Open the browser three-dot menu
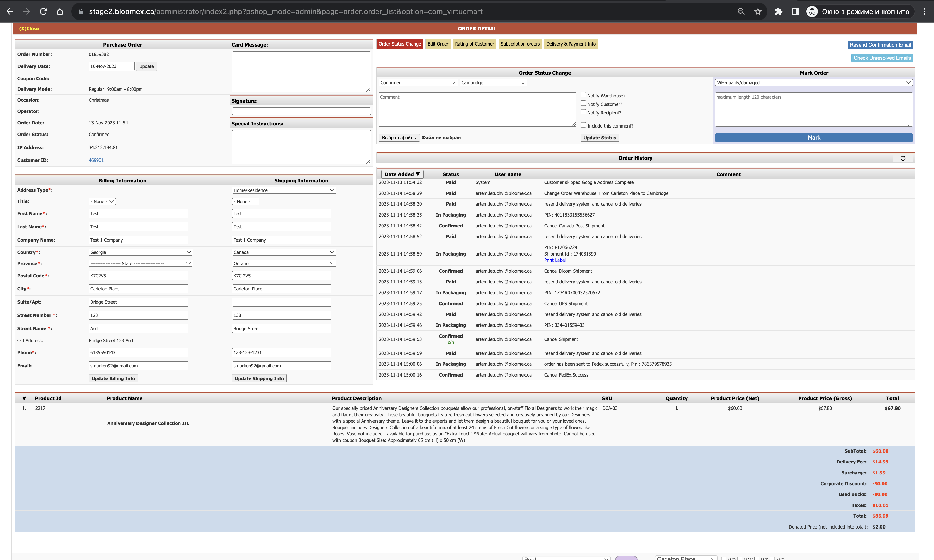This screenshot has height=560, width=934. tap(925, 11)
